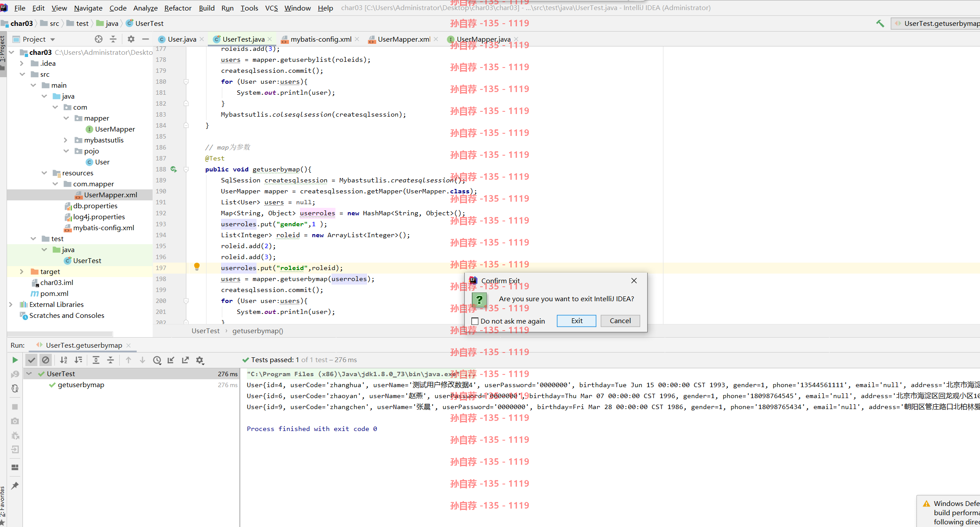The width and height of the screenshot is (980, 527).
Task: Fold the for loop at line 180
Action: (186, 82)
